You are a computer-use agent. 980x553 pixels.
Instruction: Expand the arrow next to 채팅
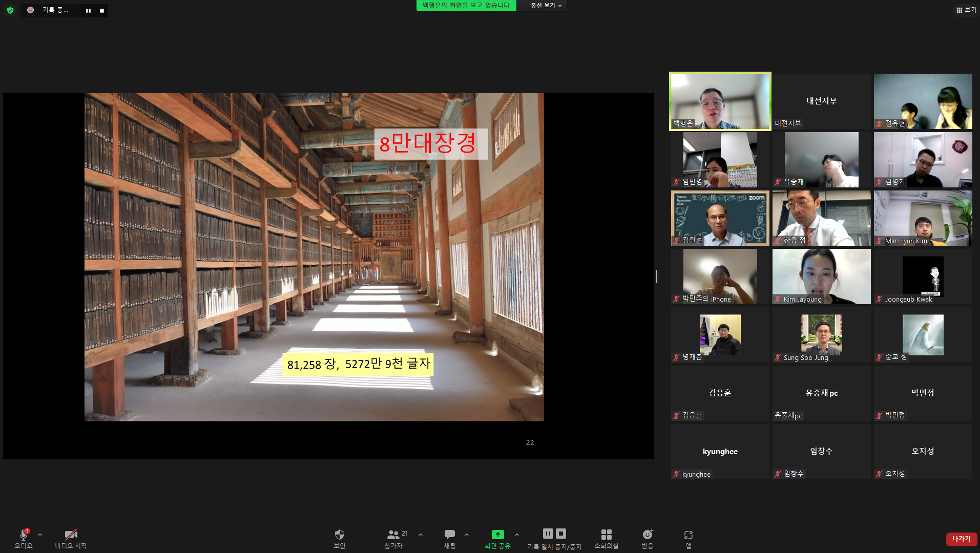click(467, 535)
